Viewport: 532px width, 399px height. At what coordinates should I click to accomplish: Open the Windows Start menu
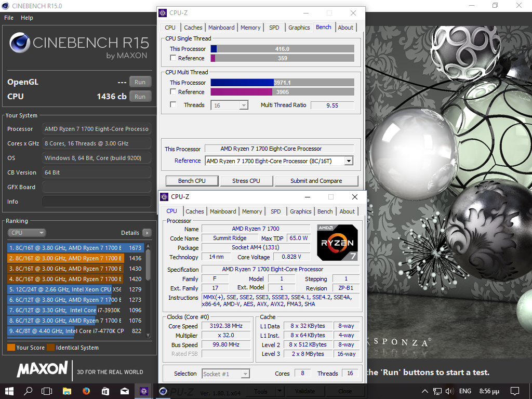tap(9, 391)
